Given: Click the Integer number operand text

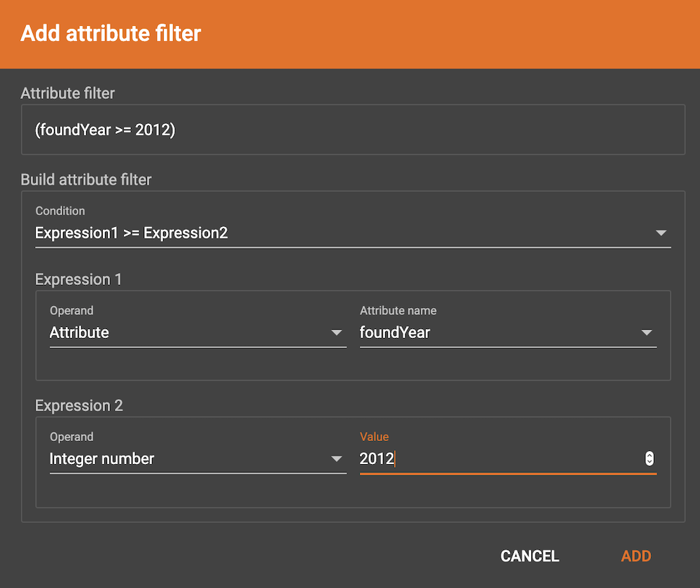Looking at the screenshot, I should click(101, 459).
